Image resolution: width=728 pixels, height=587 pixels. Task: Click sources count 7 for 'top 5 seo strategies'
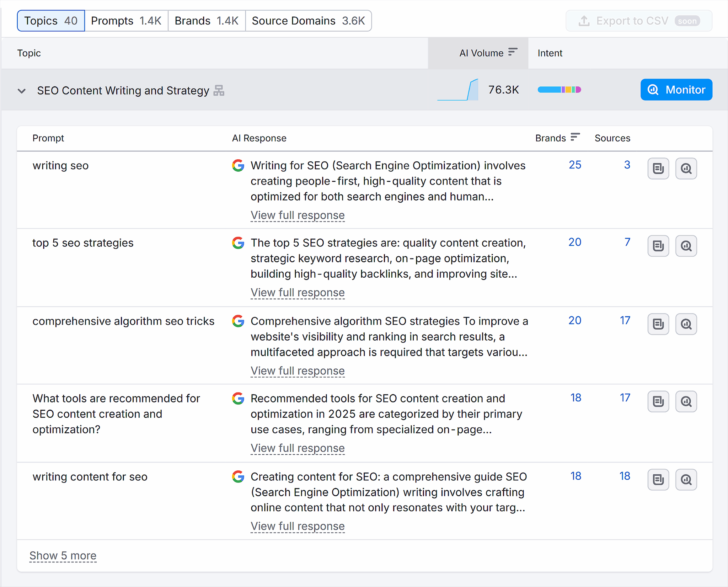coord(627,242)
